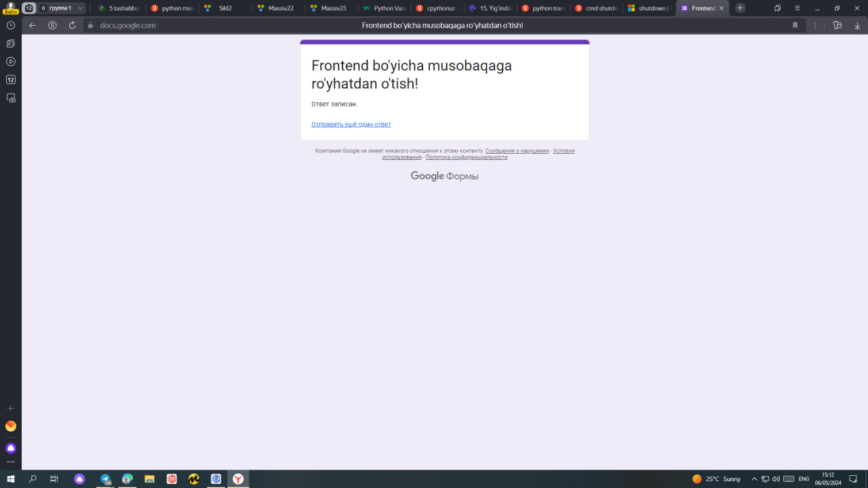Open Telegram from the taskbar

point(106,479)
